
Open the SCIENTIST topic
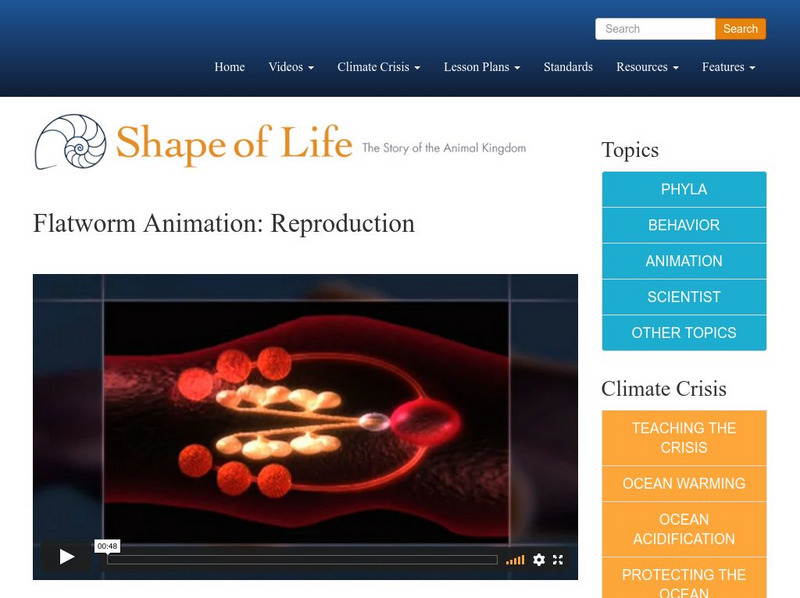(x=684, y=296)
